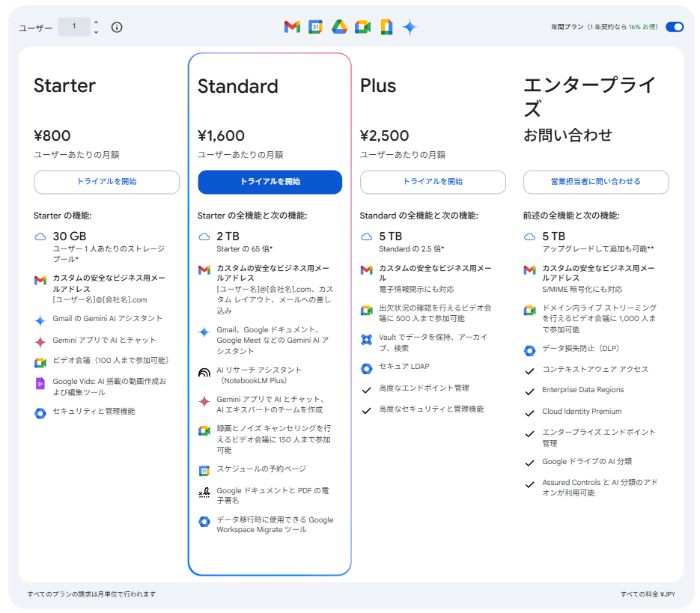
Task: Click Meet icon beside 1,000 人まで参加可能
Action: click(529, 311)
